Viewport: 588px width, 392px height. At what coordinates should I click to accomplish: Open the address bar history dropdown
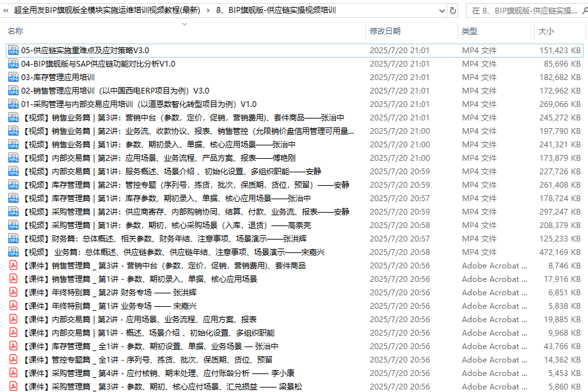pos(443,10)
